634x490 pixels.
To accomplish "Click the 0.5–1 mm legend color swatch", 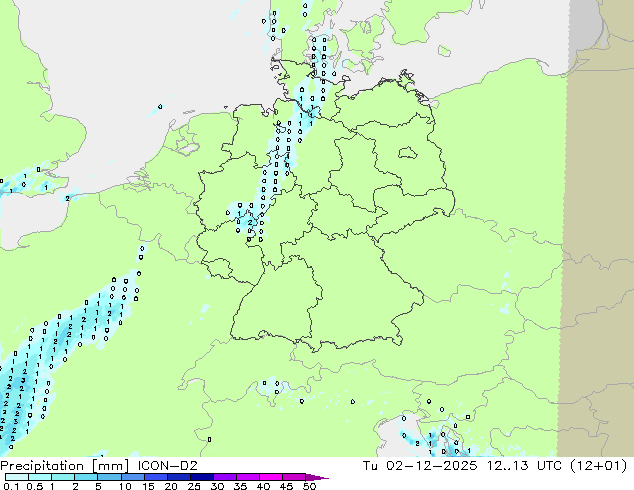I will [x=40, y=477].
